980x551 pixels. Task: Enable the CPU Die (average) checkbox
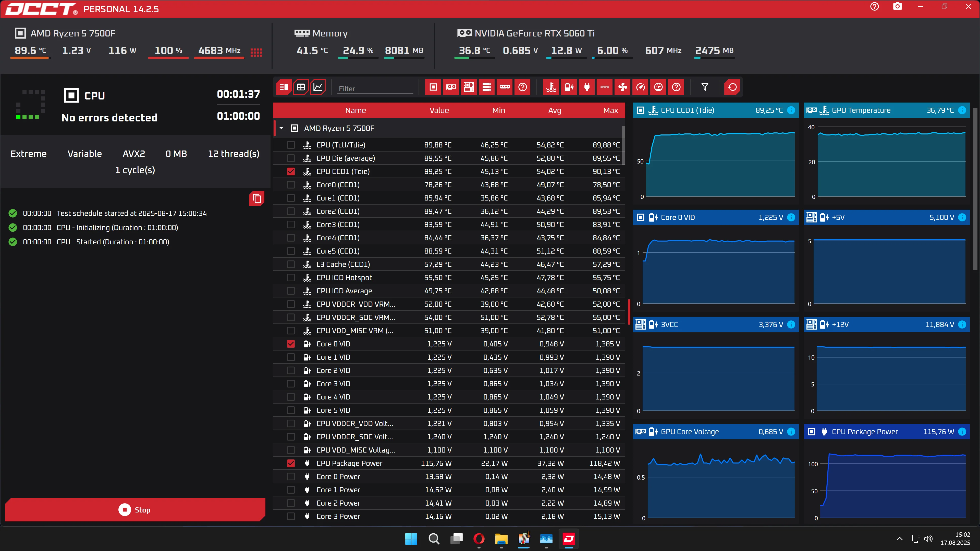[x=291, y=158]
